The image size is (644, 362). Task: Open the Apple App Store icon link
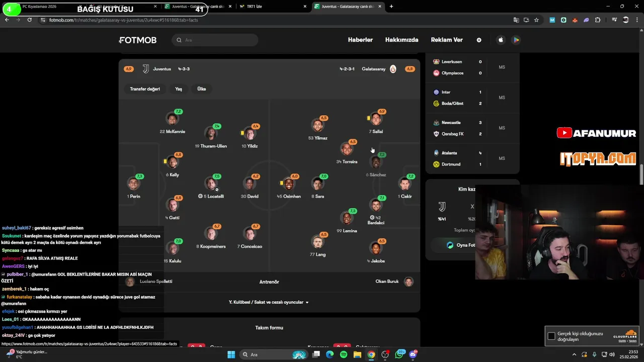pos(501,40)
